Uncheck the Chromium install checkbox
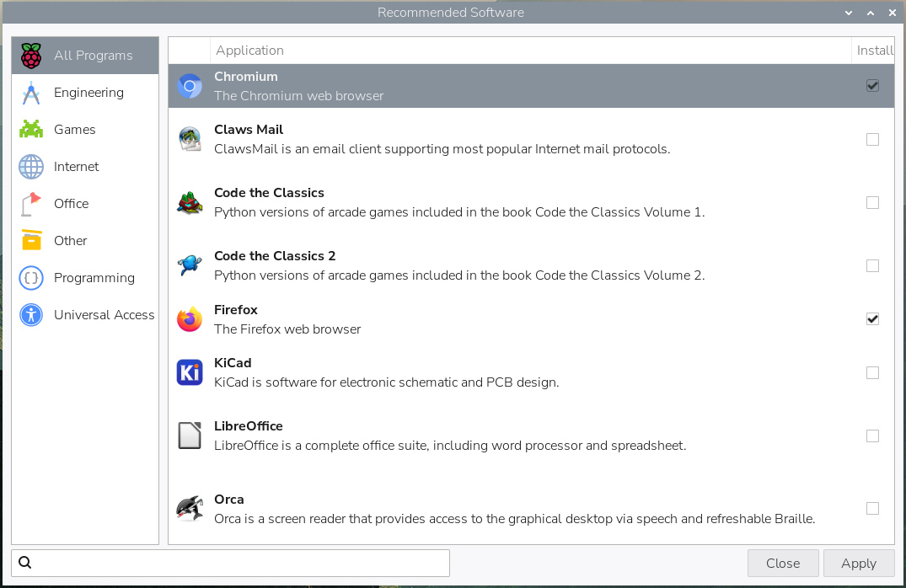The image size is (906, 588). point(872,85)
